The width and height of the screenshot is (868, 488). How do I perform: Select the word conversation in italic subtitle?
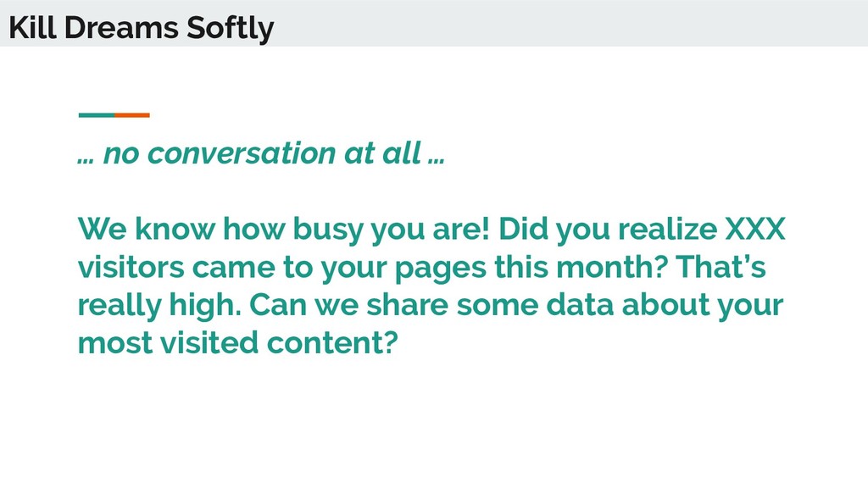pyautogui.click(x=242, y=152)
